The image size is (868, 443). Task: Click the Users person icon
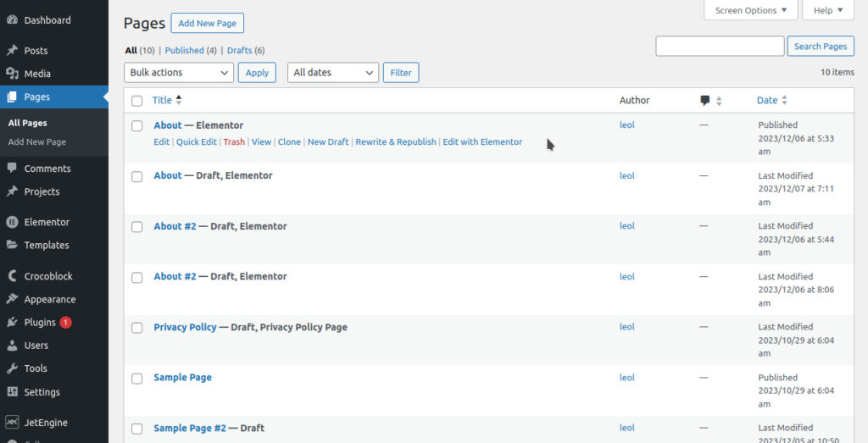coord(12,345)
